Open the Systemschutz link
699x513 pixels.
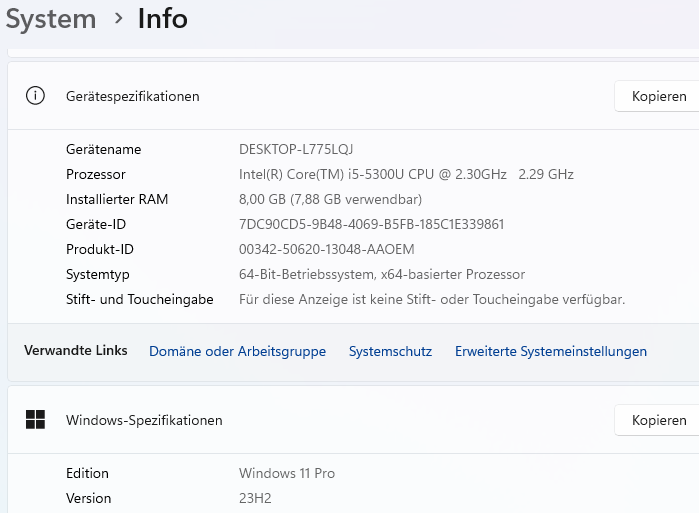tap(390, 351)
